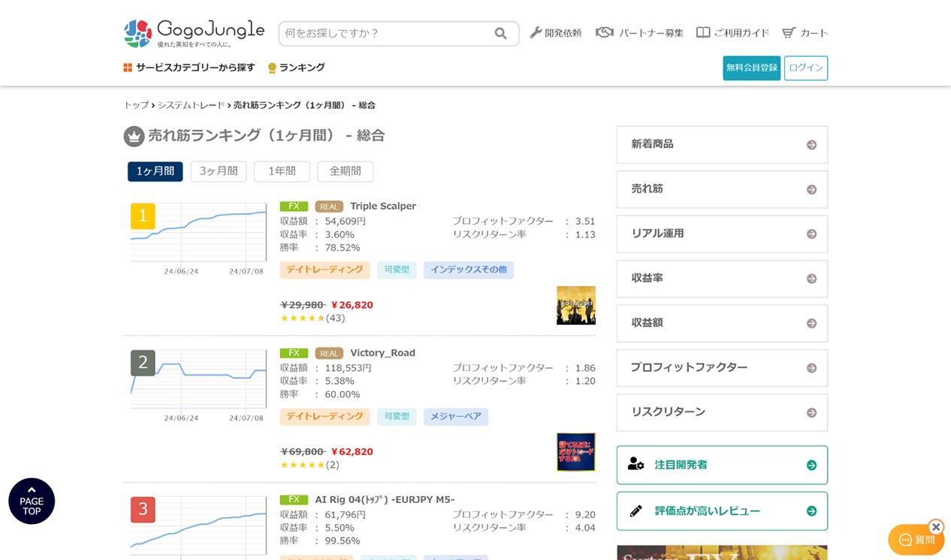951x560 pixels.
Task: Open AI Rig 04 EURJPY M5 product
Action: click(x=385, y=500)
